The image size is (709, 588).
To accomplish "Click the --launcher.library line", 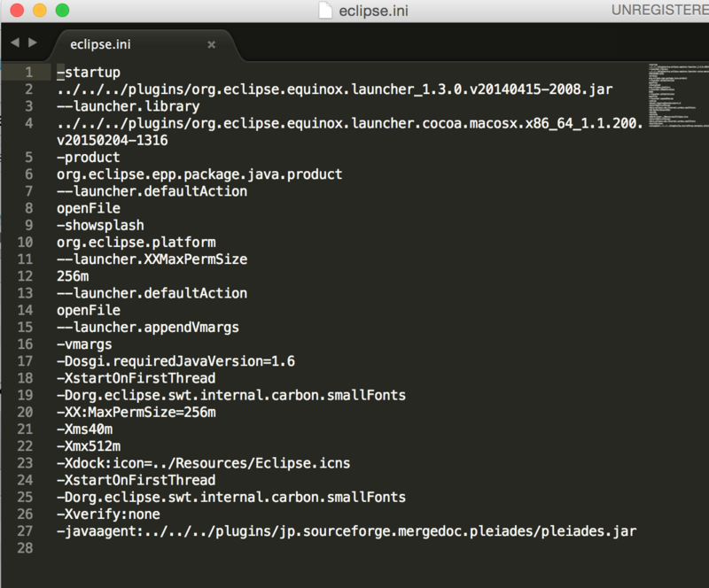I will pyautogui.click(x=129, y=106).
